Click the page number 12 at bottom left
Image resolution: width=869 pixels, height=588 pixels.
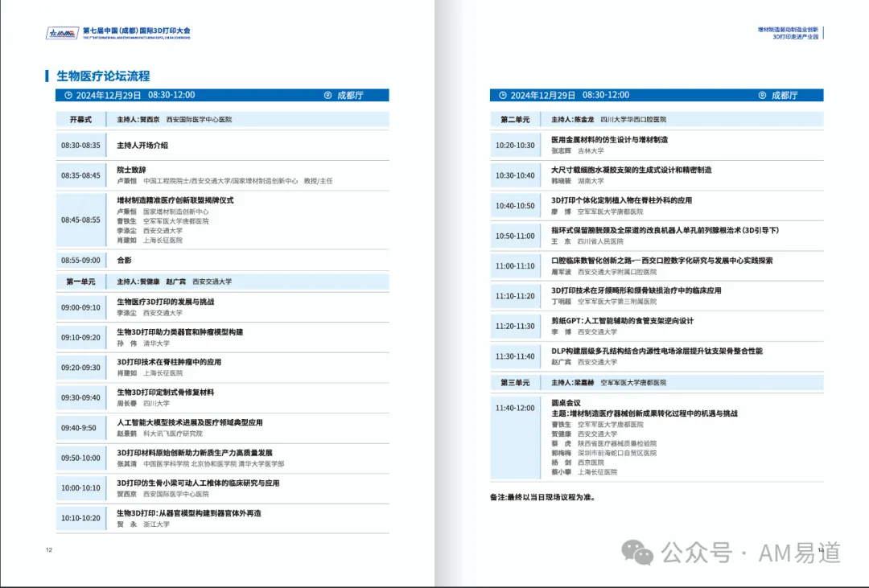pyautogui.click(x=49, y=549)
